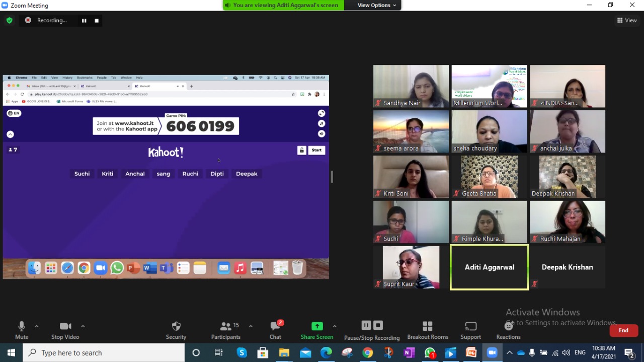Show hidden system tray icons
The width and height of the screenshot is (644, 362).
tap(509, 352)
